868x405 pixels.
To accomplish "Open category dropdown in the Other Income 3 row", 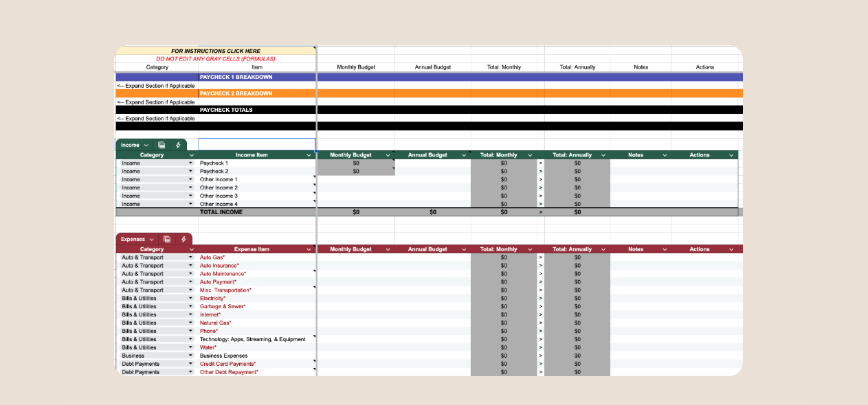I will pos(190,196).
